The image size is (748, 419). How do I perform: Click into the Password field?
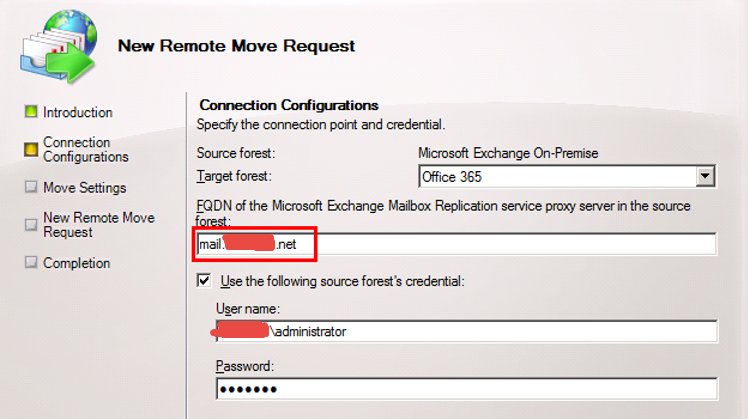466,388
